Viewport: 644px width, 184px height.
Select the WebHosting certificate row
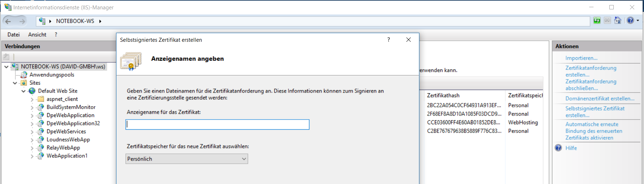tap(483, 122)
